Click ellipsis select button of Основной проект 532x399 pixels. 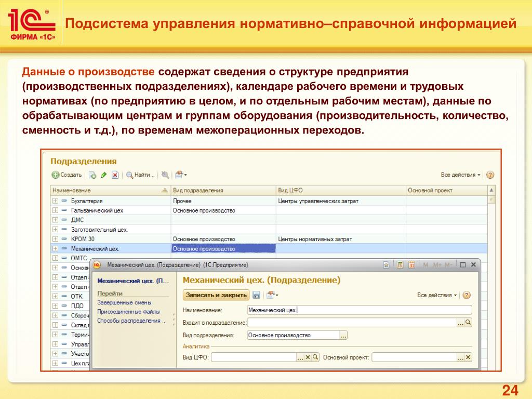coord(460,357)
